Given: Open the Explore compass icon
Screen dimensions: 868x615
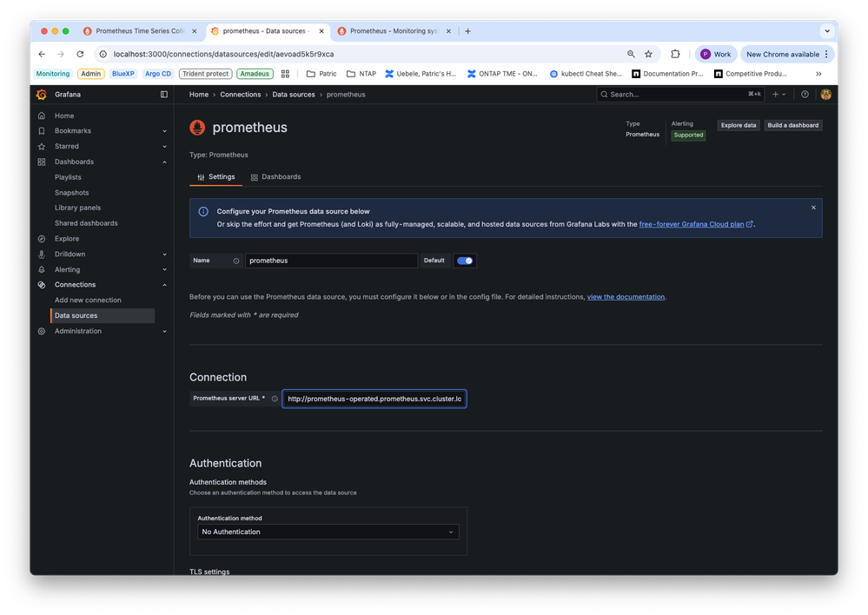Looking at the screenshot, I should point(42,239).
